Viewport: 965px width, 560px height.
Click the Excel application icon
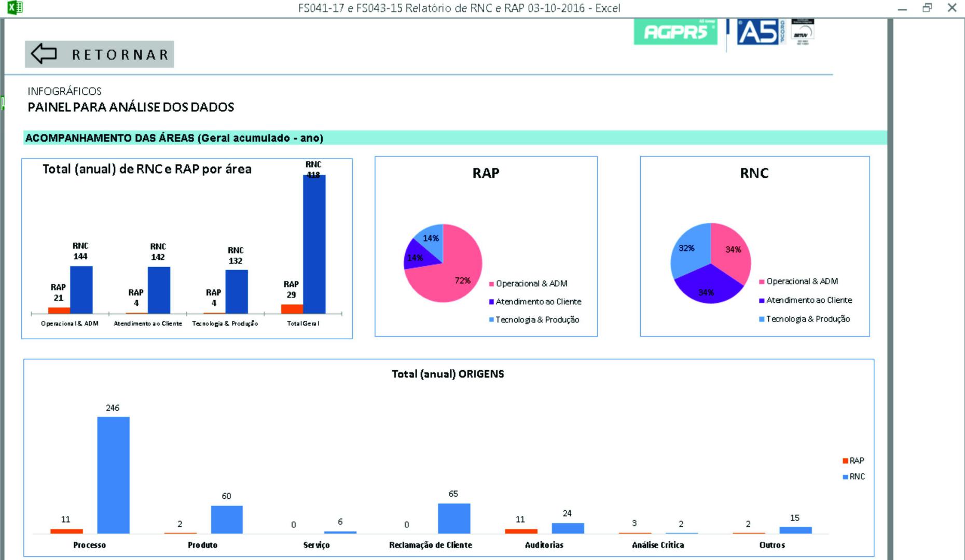[x=15, y=7]
